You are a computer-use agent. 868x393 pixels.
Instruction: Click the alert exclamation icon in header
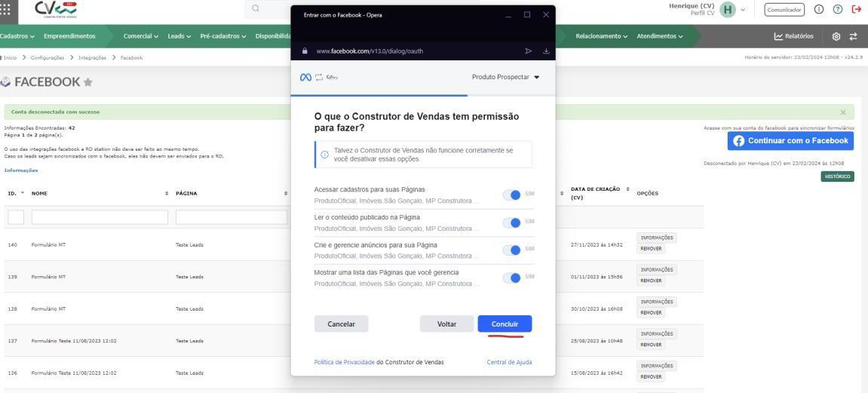[x=819, y=9]
